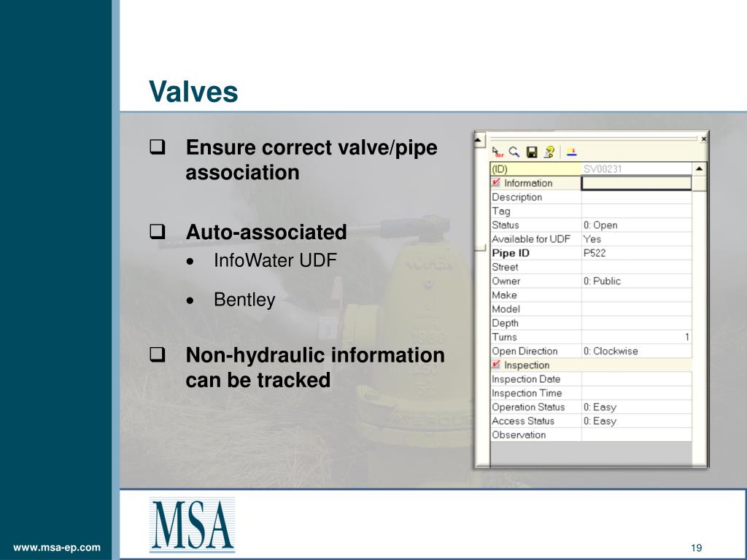Select the Model row label
The image size is (747, 560).
pos(536,309)
